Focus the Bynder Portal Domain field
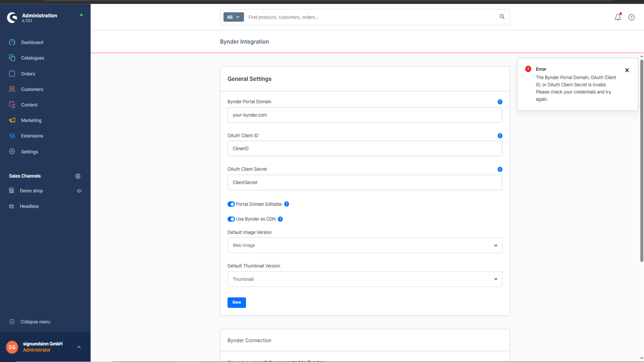 tap(365, 115)
